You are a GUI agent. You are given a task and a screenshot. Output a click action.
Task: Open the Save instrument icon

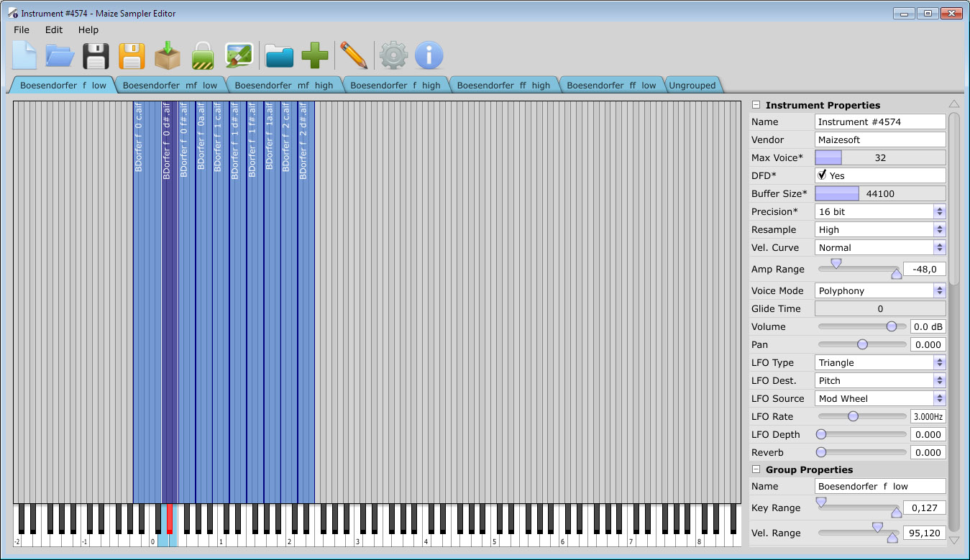pos(96,55)
